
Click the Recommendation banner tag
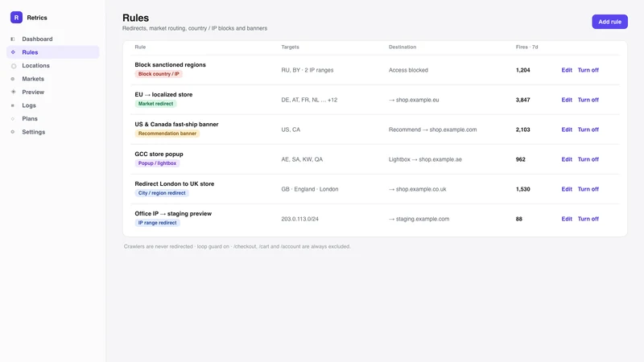pyautogui.click(x=167, y=134)
